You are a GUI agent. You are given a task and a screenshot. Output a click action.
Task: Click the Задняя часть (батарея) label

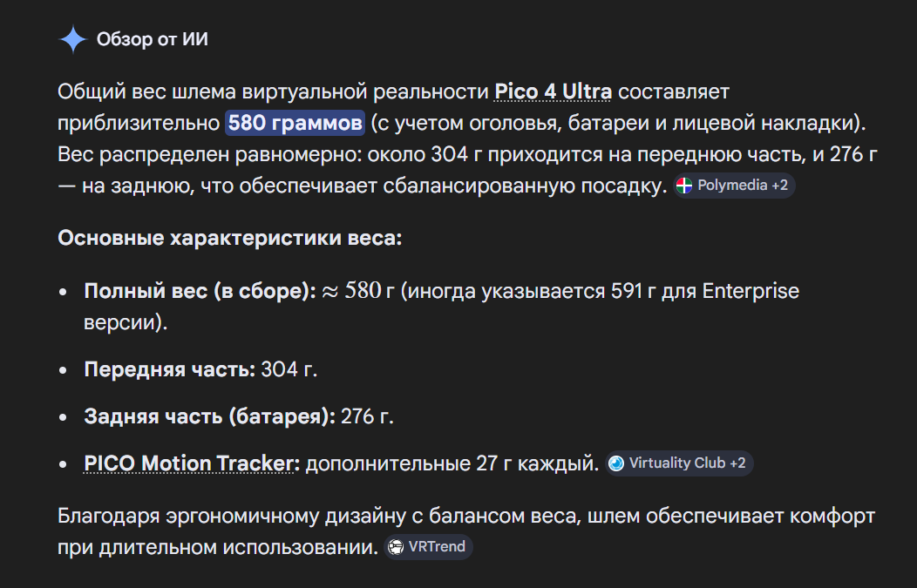209,416
